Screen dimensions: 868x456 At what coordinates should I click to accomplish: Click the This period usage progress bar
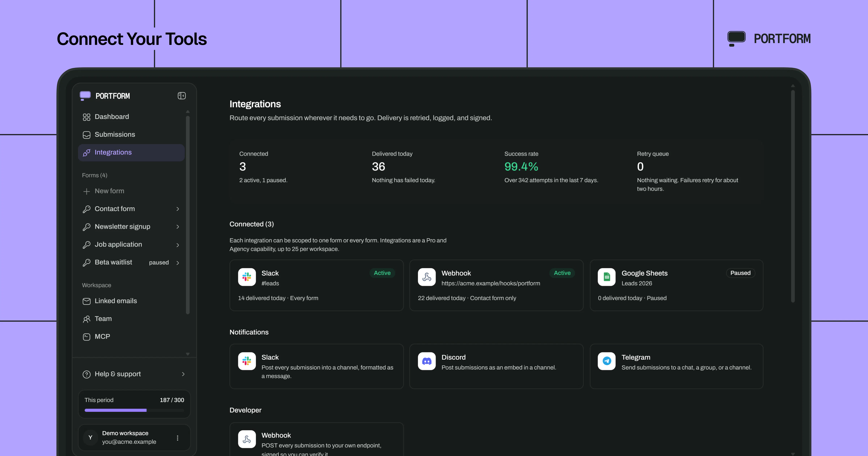point(134,410)
